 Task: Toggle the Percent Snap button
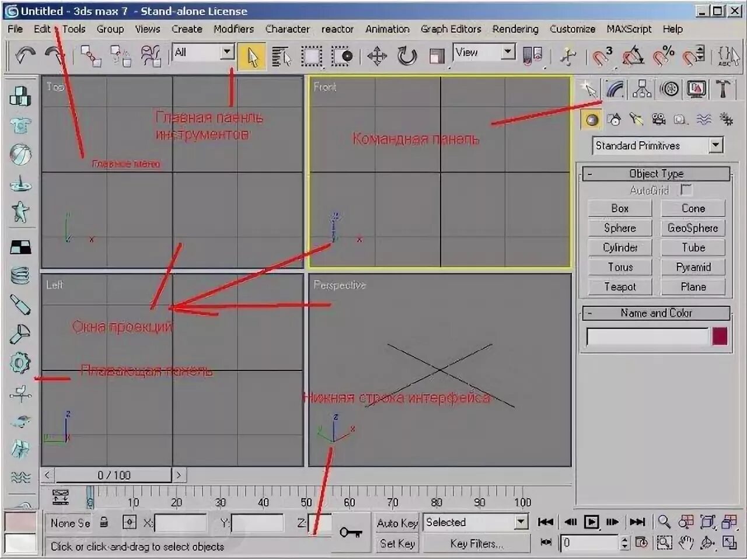pyautogui.click(x=664, y=57)
